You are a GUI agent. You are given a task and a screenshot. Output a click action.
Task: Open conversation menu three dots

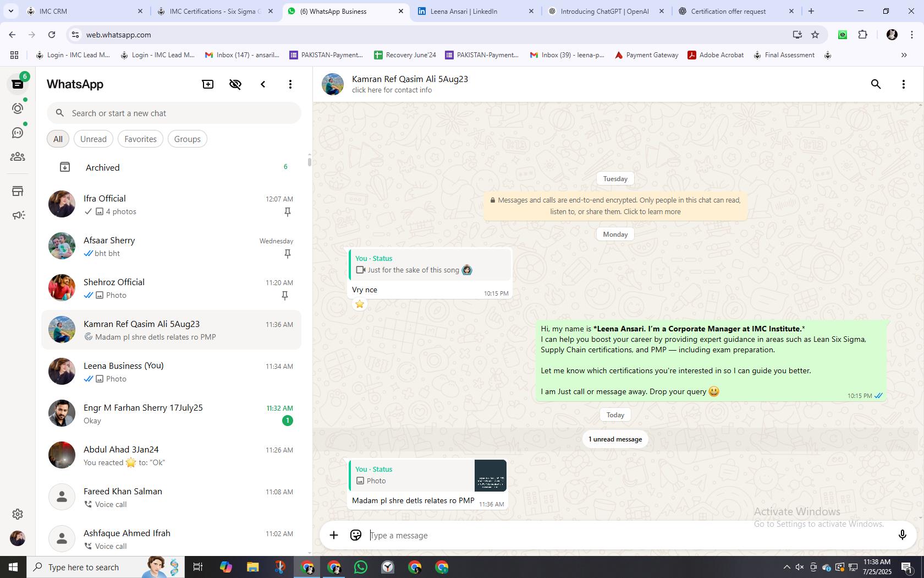tap(904, 84)
